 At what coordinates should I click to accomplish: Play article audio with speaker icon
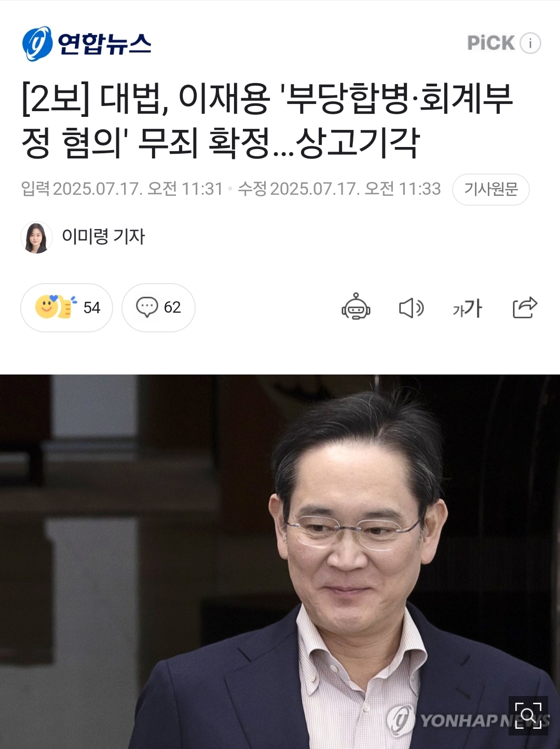[411, 308]
